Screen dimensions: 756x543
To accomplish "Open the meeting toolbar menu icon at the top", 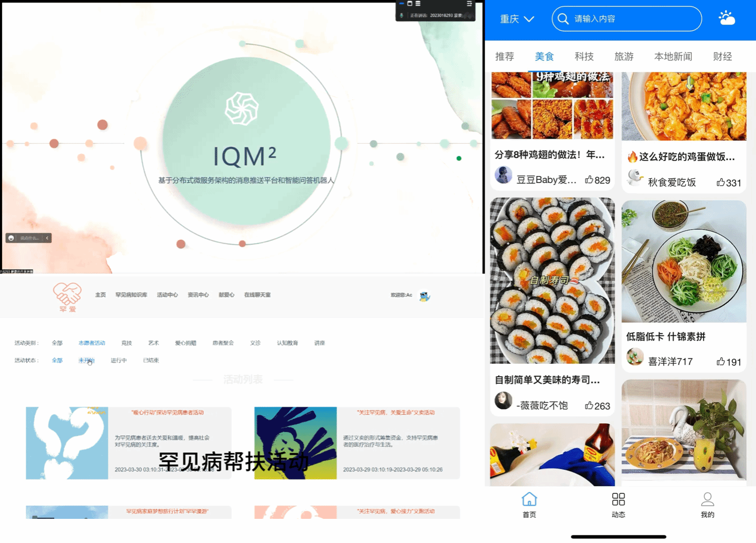I will click(x=469, y=4).
